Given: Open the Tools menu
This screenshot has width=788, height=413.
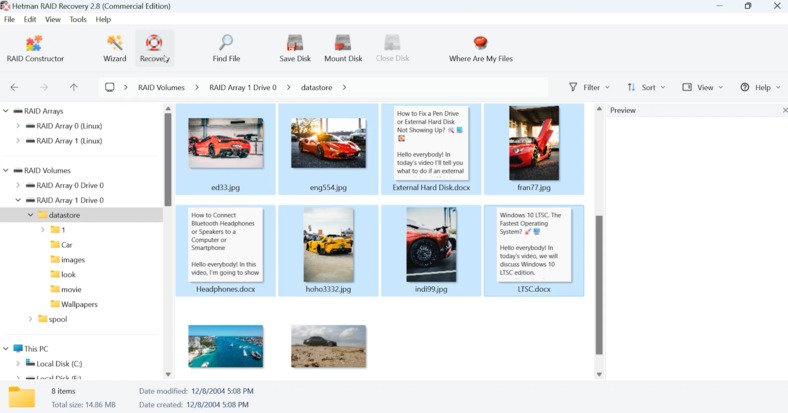Looking at the screenshot, I should tap(78, 19).
